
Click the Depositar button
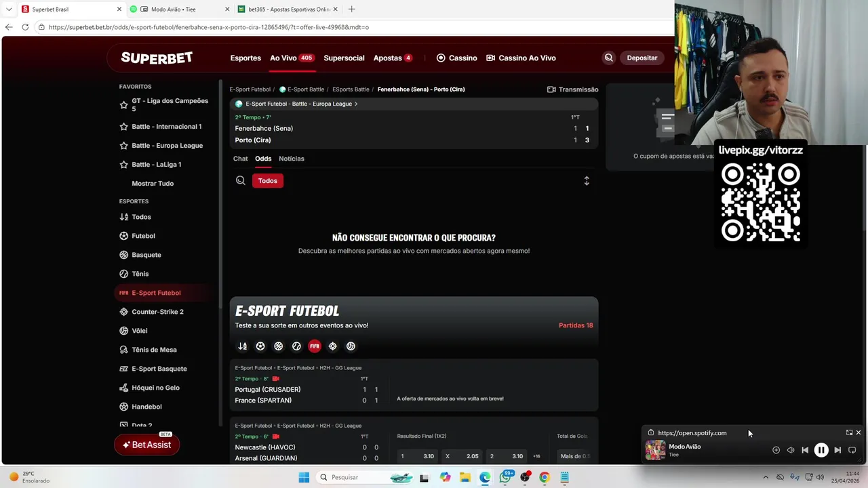[642, 58]
